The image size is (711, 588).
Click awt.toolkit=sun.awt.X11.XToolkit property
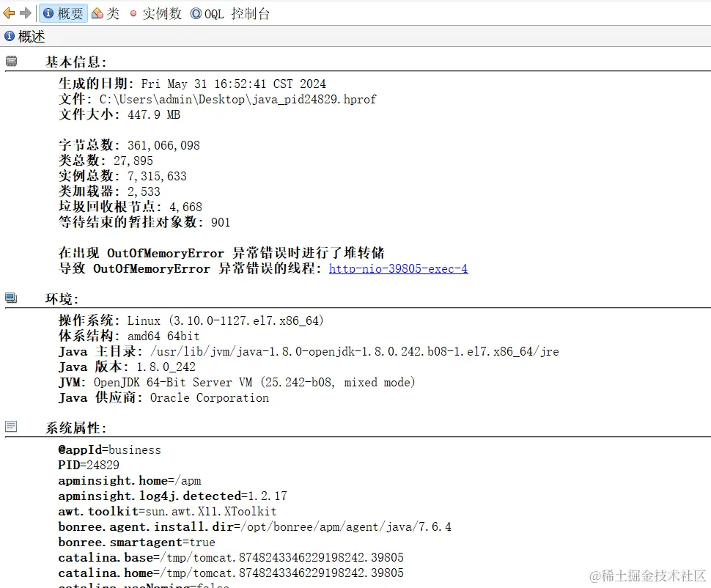click(x=167, y=512)
